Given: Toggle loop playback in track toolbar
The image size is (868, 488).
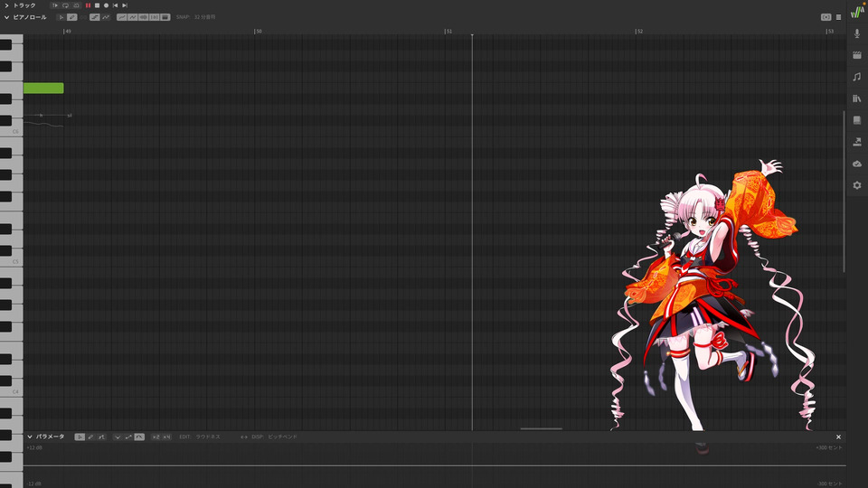Looking at the screenshot, I should point(65,5).
